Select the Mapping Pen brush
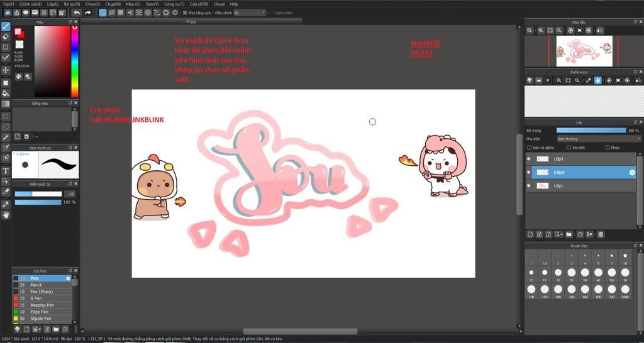The width and height of the screenshot is (644, 343). tap(42, 305)
